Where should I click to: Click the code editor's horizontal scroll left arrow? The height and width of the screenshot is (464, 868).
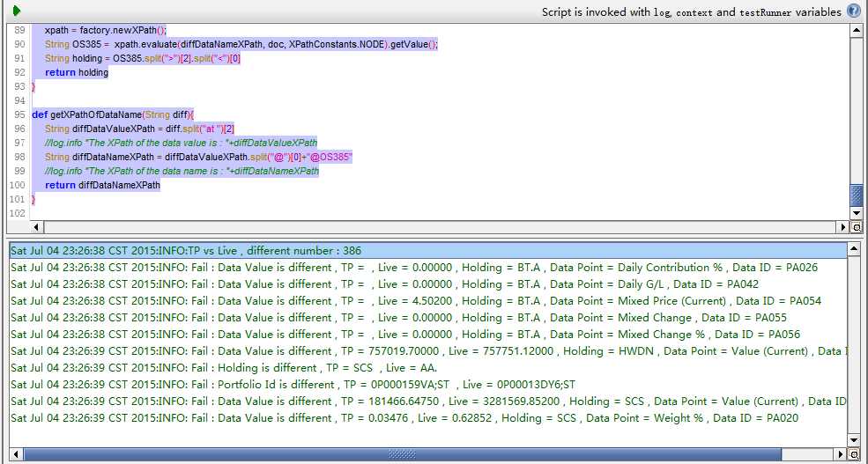pyautogui.click(x=37, y=227)
